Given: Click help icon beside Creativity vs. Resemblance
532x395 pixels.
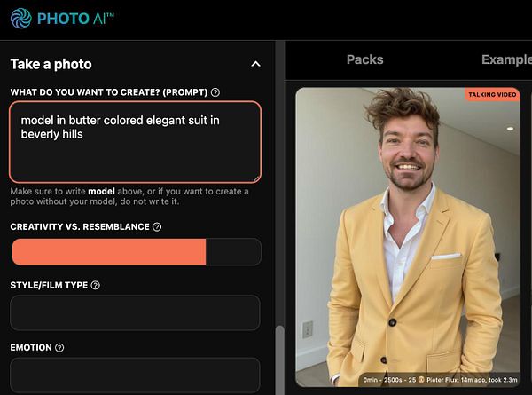Looking at the screenshot, I should [x=157, y=226].
